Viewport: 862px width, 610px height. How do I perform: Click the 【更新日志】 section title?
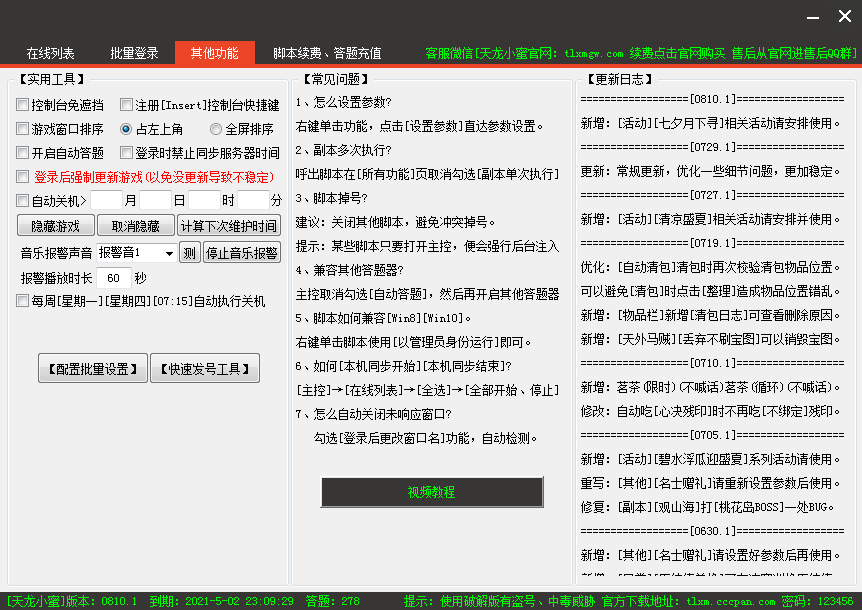pos(620,80)
